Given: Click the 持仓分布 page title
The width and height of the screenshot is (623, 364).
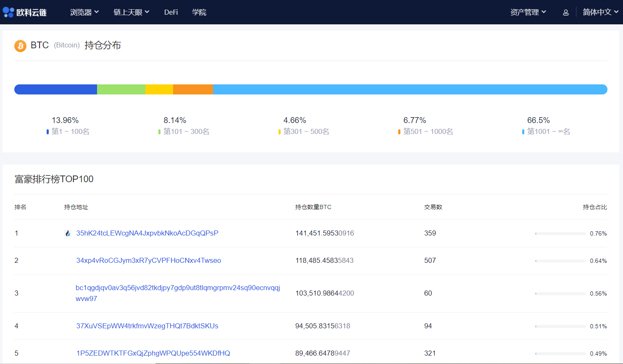Looking at the screenshot, I should point(103,45).
